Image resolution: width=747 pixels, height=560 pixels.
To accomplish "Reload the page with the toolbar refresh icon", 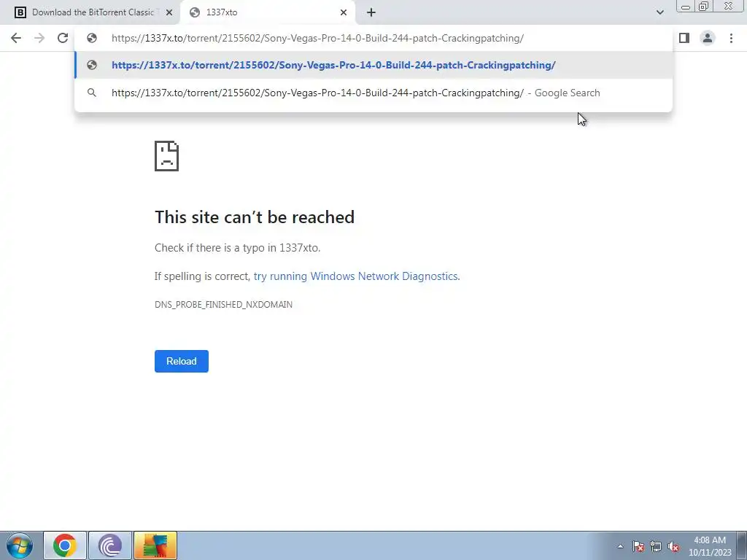I will point(63,38).
